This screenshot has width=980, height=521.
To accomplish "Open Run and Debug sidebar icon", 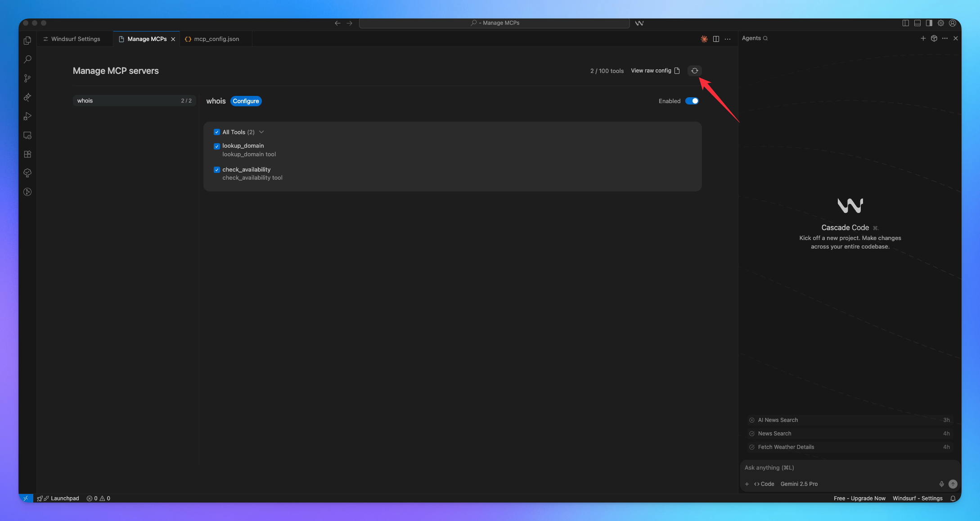I will click(x=27, y=116).
